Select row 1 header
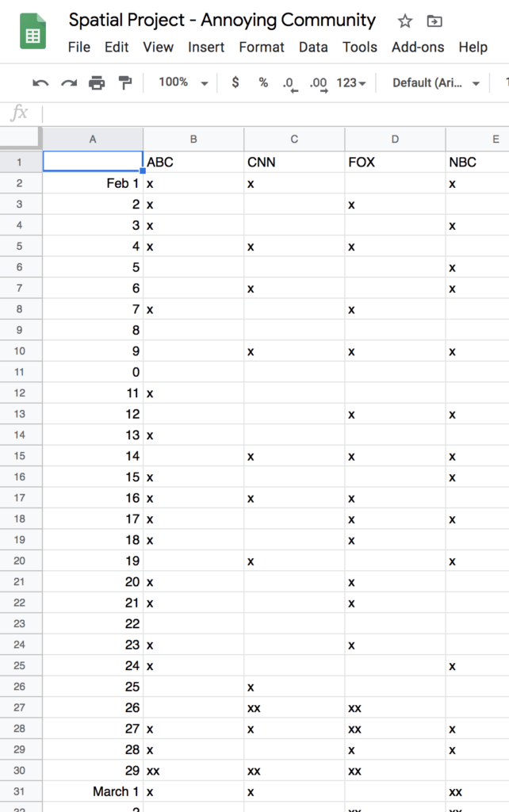509x812 pixels. pos(20,162)
